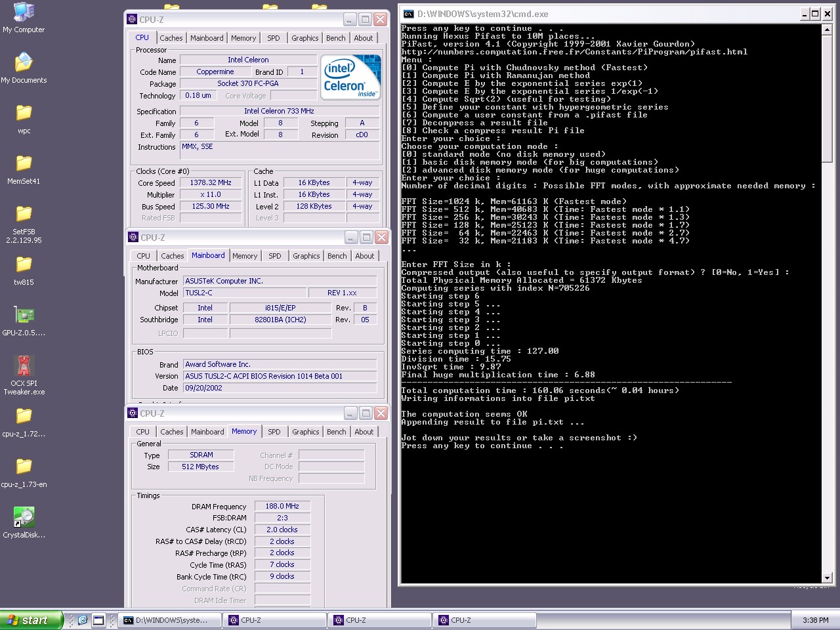
Task: Switch to the second CPU-Z taskbar button
Action: (x=380, y=620)
